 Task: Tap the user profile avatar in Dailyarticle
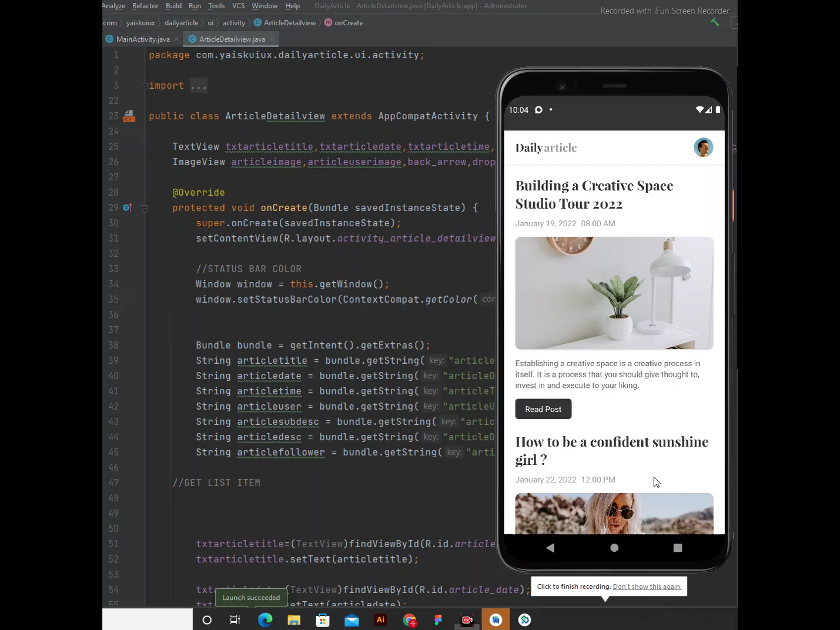703,148
